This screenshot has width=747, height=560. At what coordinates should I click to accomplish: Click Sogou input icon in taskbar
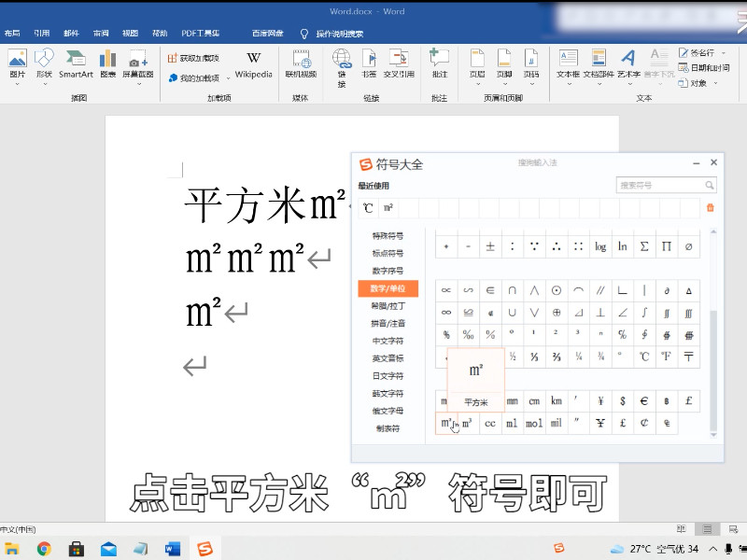pyautogui.click(x=204, y=549)
